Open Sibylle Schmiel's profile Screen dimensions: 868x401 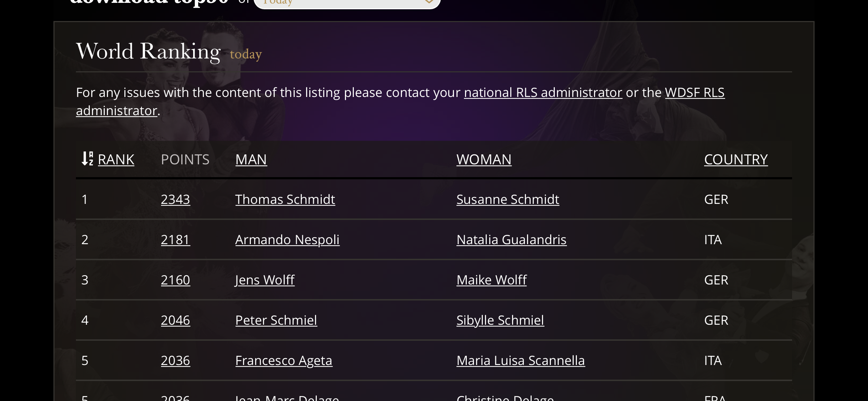pos(500,320)
